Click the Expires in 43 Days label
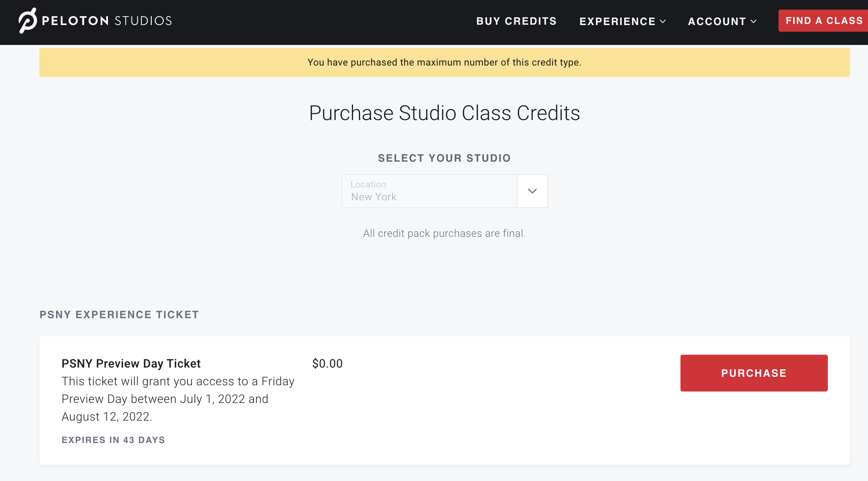 pos(113,440)
